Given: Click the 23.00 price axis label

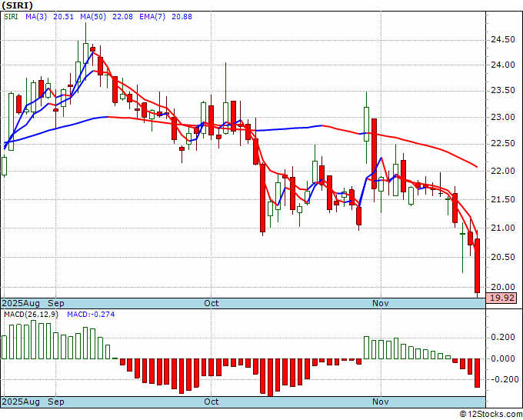Looking at the screenshot, I should (x=503, y=117).
